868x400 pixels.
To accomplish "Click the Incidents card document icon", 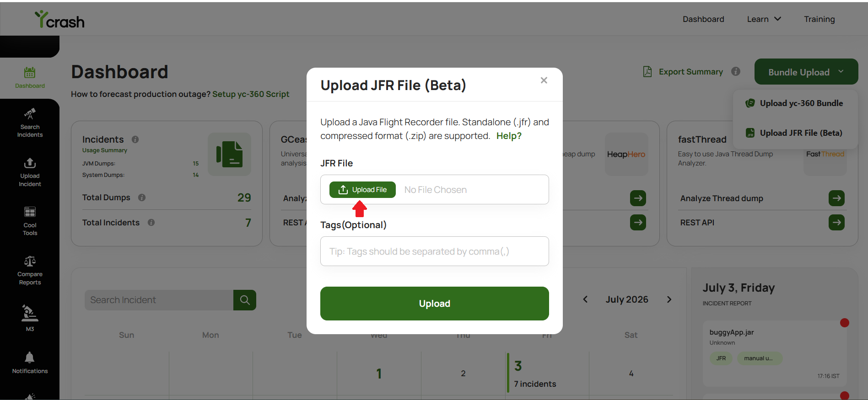I will (229, 154).
